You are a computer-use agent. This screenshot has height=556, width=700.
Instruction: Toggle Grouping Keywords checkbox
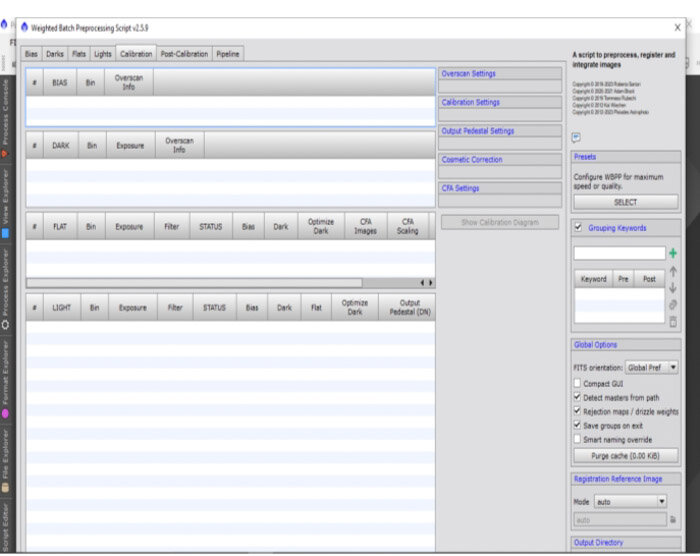click(x=578, y=227)
